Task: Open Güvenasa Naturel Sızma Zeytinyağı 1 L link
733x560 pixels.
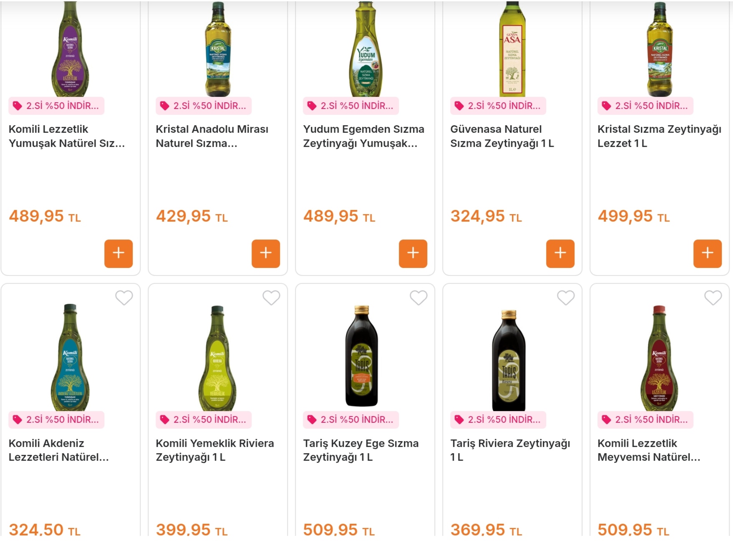Action: (x=502, y=136)
